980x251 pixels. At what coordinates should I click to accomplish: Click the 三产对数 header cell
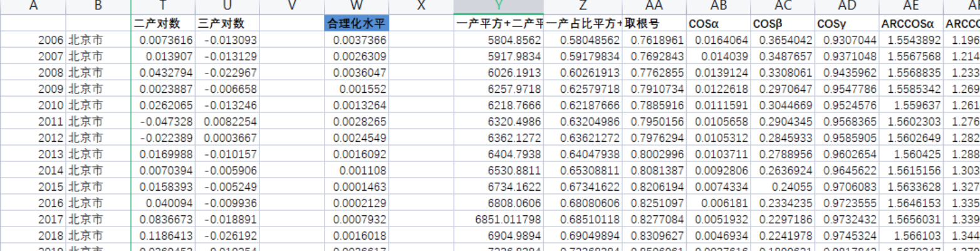point(227,24)
